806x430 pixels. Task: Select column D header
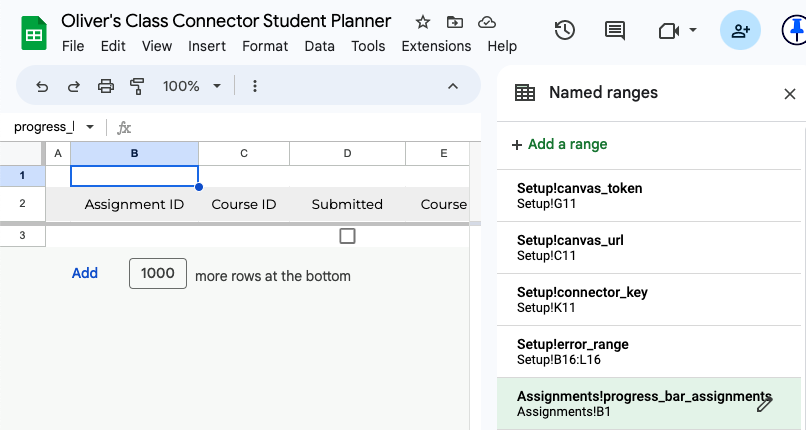pos(347,154)
